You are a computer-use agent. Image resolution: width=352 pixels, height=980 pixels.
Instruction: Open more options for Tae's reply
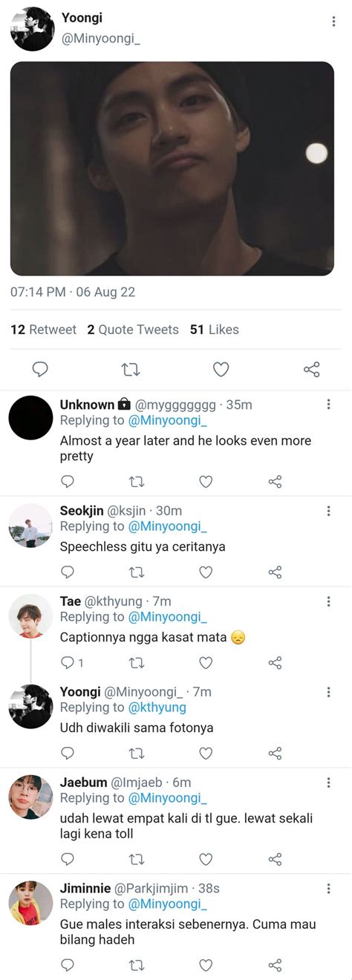coord(328,601)
